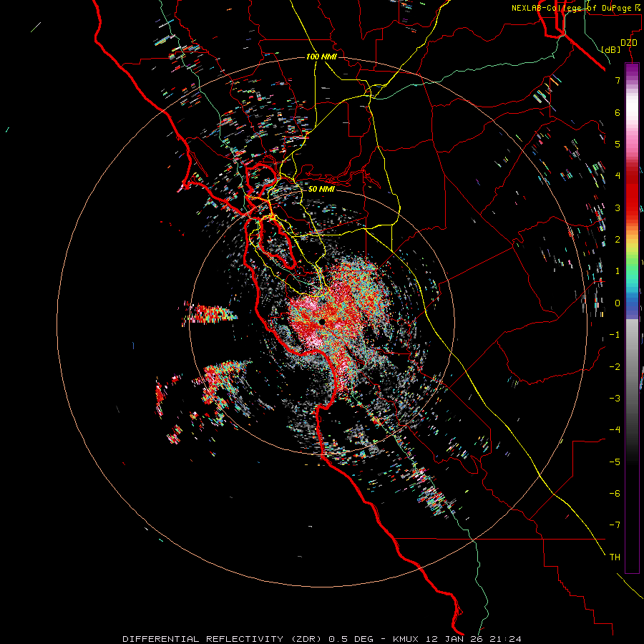Click the "-1" tick label on color scale
Screen dimensions: 644x644
(x=615, y=335)
